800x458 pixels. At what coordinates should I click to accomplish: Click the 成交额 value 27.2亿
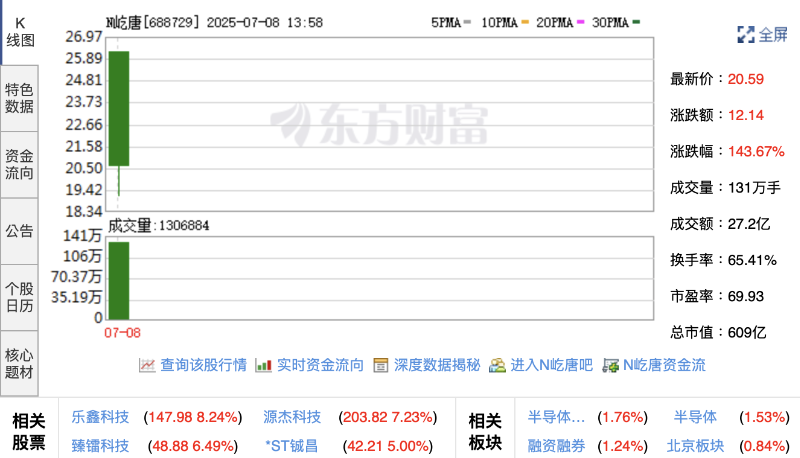coord(748,224)
